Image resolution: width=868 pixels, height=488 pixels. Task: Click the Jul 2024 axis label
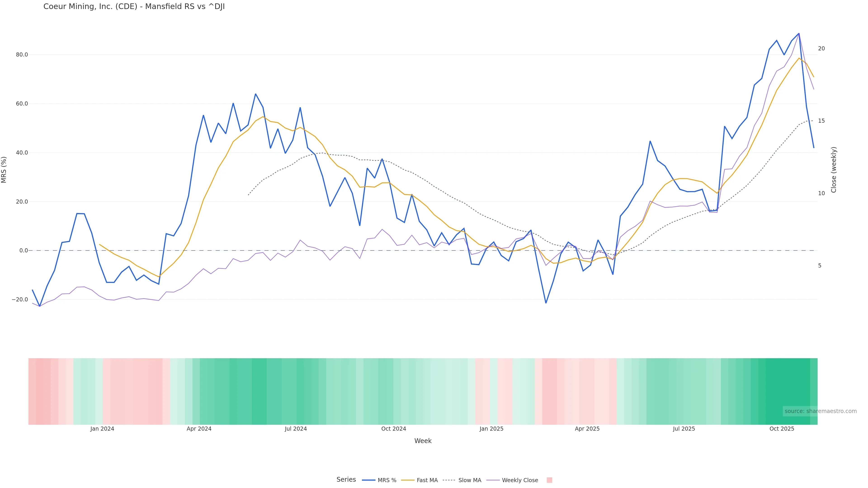[x=295, y=429]
